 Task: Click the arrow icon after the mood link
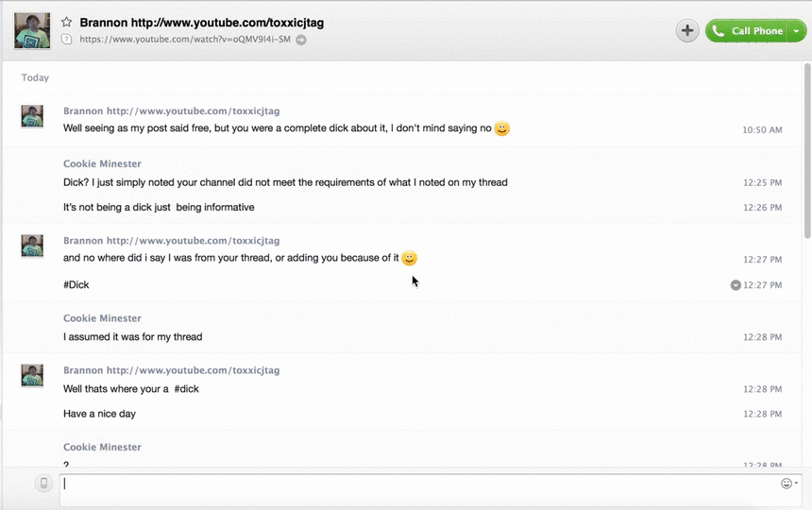pyautogui.click(x=301, y=40)
